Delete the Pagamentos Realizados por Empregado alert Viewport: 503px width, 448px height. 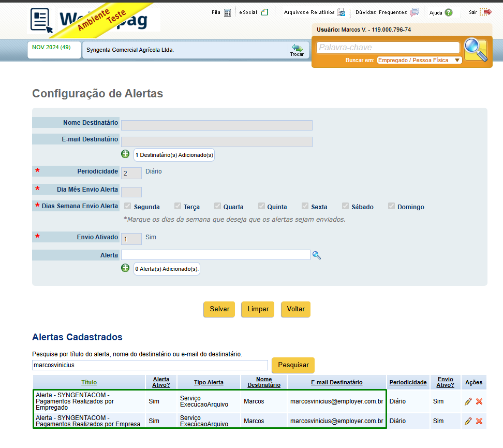479,401
